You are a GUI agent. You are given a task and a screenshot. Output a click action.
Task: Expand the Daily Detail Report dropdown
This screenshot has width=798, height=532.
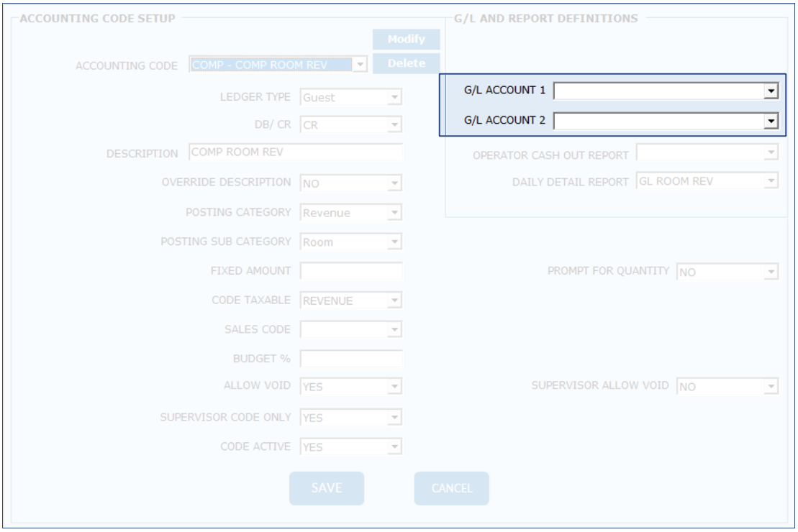[x=771, y=181]
